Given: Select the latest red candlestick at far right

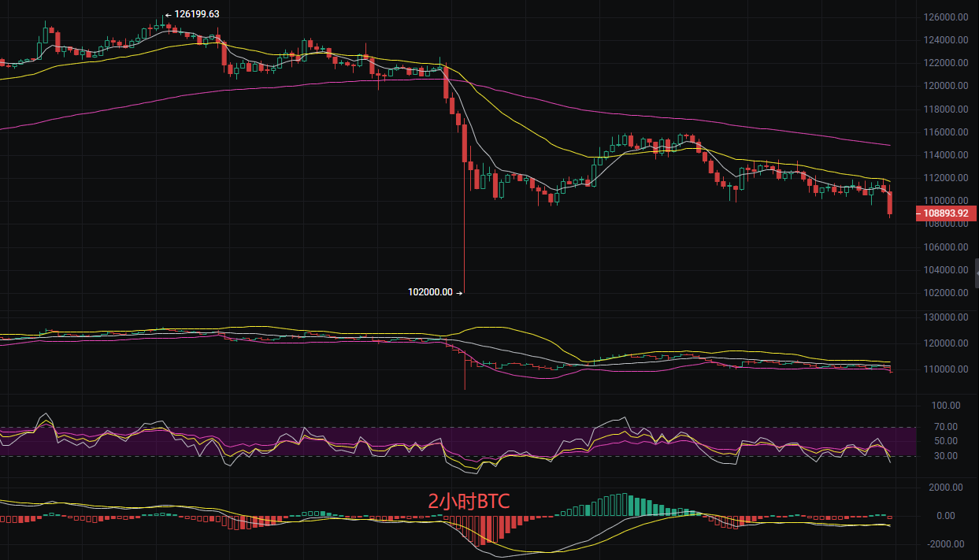Looking at the screenshot, I should 890,203.
